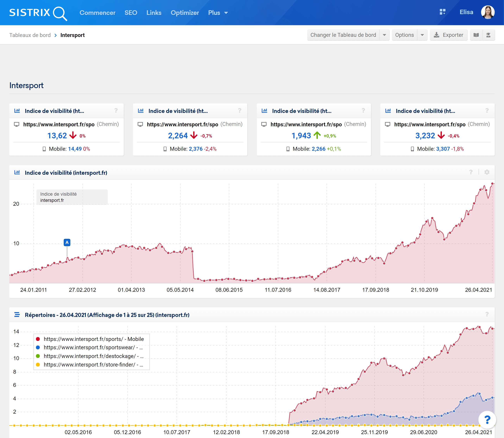Viewport: 504px width, 438px height.
Task: Click Changer le Tableau de bord button
Action: (x=343, y=35)
